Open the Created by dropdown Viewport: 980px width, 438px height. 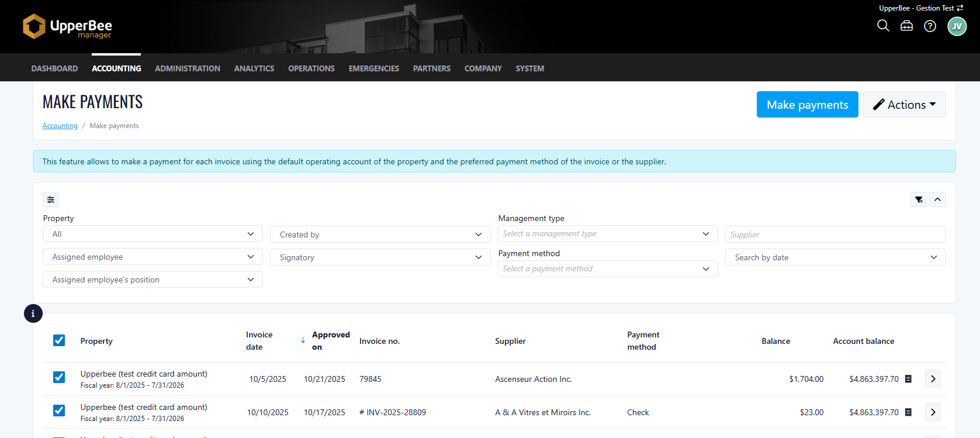380,234
